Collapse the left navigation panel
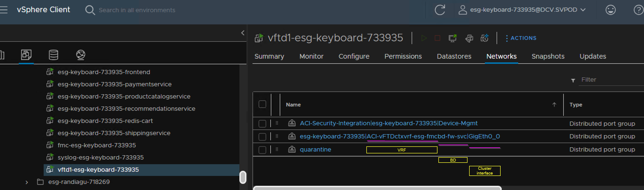The width and height of the screenshot is (644, 190). [x=242, y=33]
